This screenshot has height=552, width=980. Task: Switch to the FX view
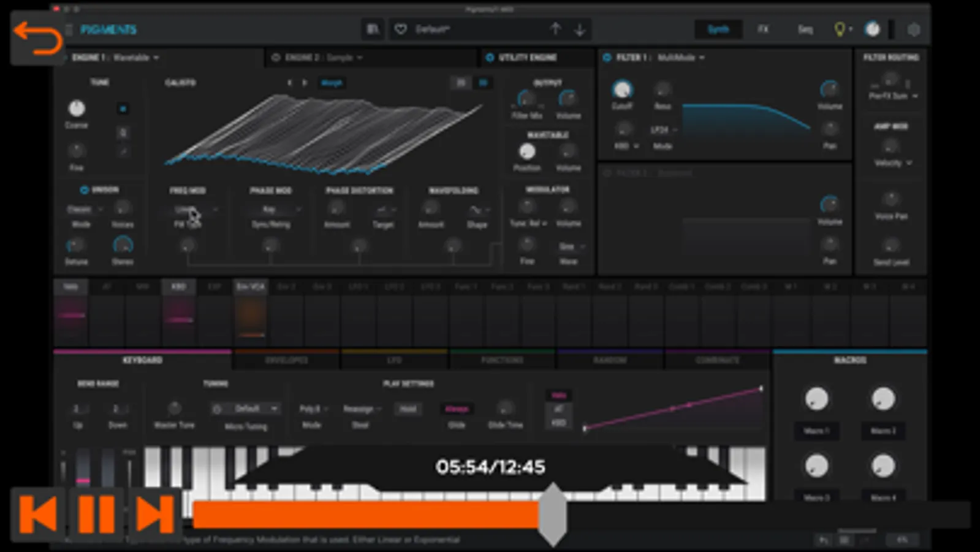coord(763,29)
